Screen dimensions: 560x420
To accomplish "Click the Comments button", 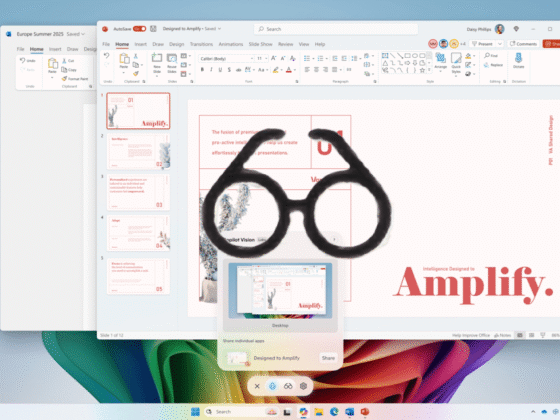I will [x=523, y=44].
